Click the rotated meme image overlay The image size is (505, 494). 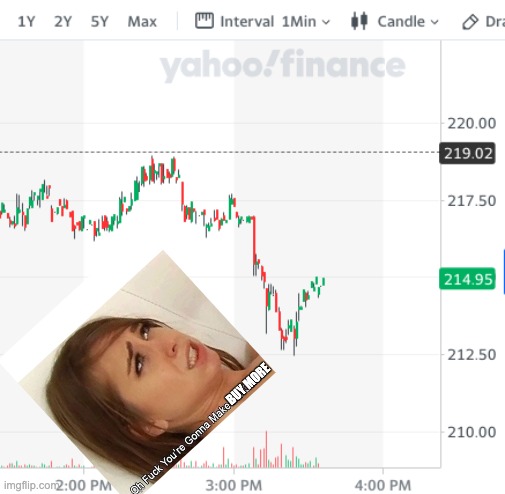pyautogui.click(x=138, y=372)
